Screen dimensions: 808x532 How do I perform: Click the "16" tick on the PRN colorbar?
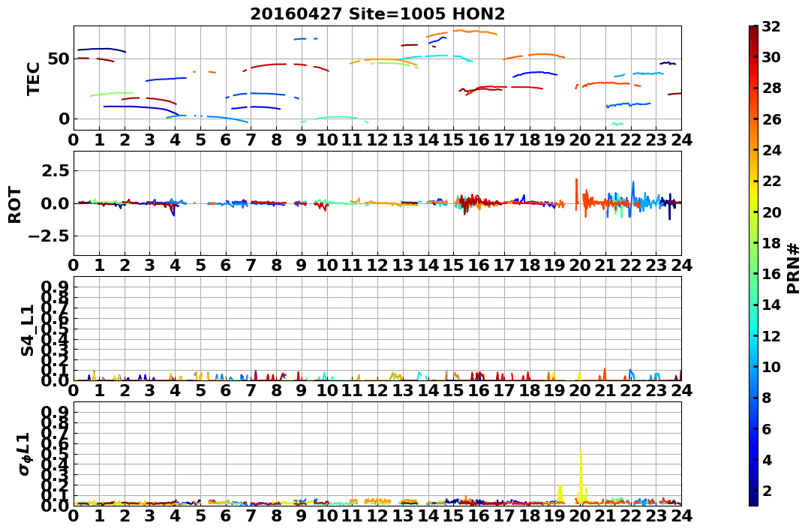(x=771, y=274)
